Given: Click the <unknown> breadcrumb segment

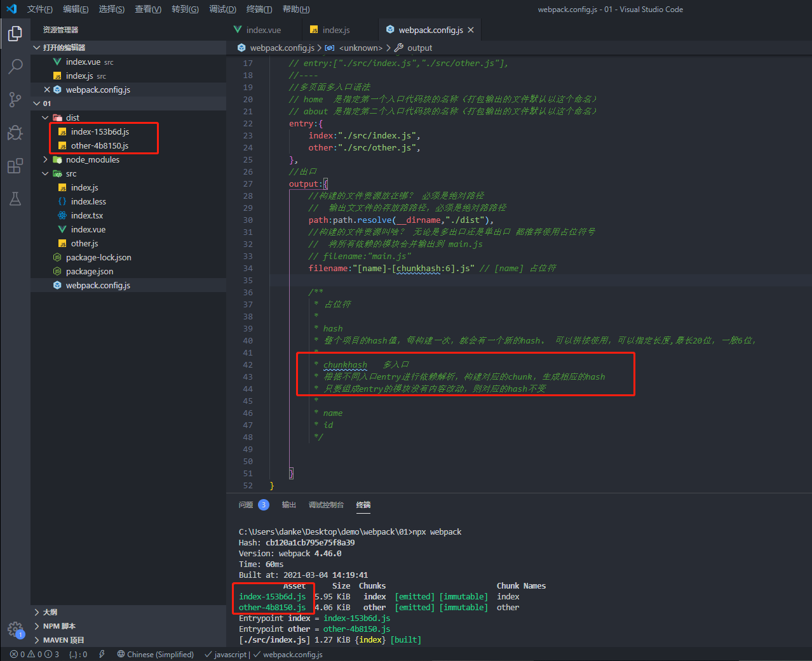Looking at the screenshot, I should point(355,48).
